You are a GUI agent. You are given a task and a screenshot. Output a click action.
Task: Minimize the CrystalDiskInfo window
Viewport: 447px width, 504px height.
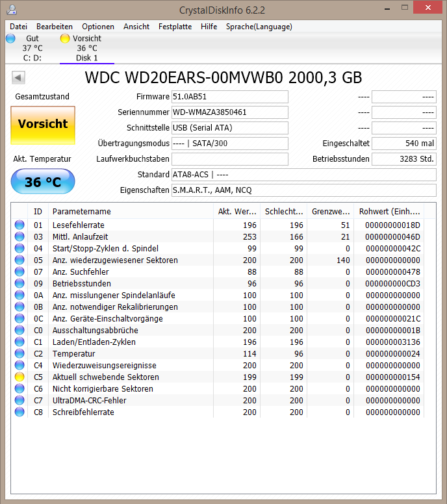coord(387,8)
